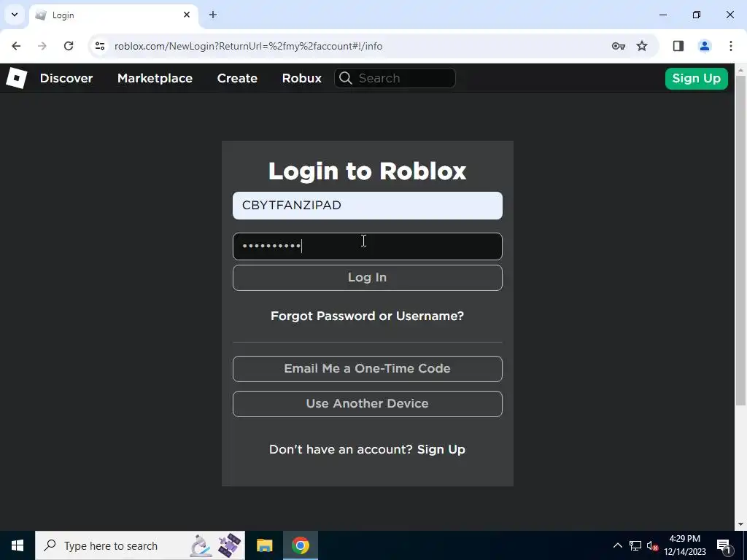The width and height of the screenshot is (747, 560).
Task: Reload the page with the refresh icon
Action: (69, 46)
